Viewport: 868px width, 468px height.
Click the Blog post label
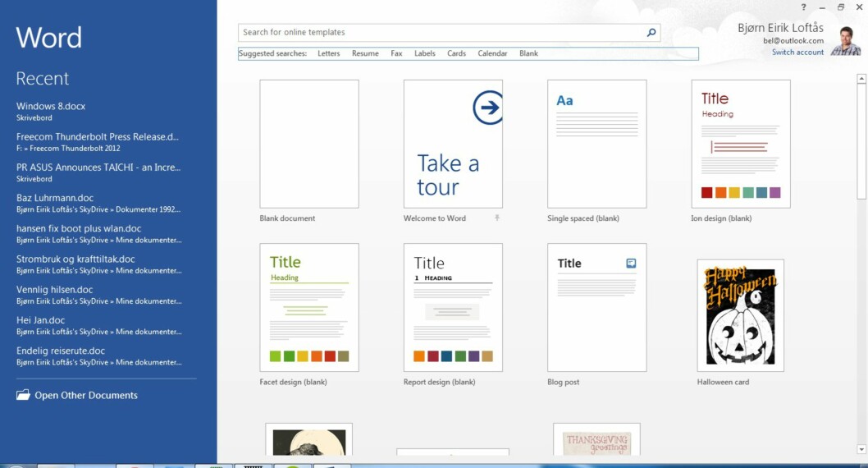coord(563,382)
